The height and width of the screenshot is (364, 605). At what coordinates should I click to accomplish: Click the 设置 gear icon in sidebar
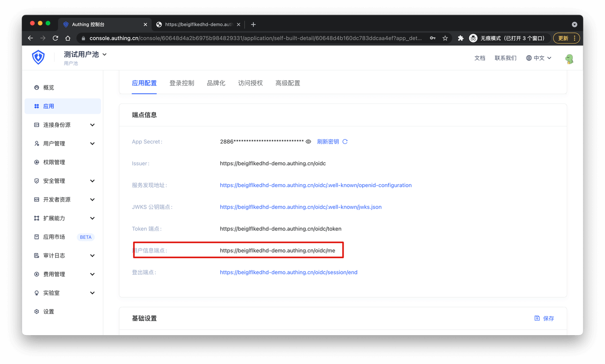[36, 312]
